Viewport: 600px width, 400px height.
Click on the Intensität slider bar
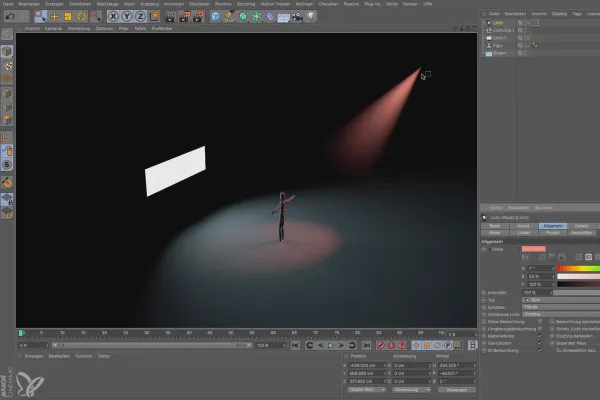tap(576, 292)
